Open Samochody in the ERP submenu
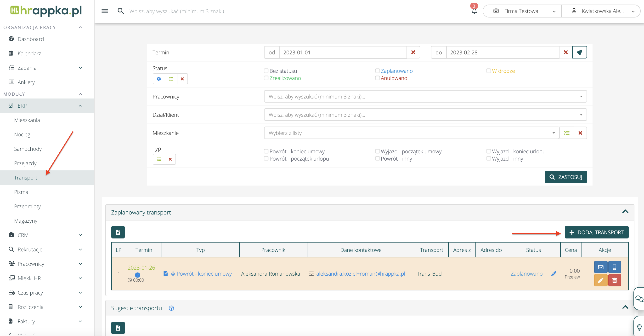 tap(28, 149)
